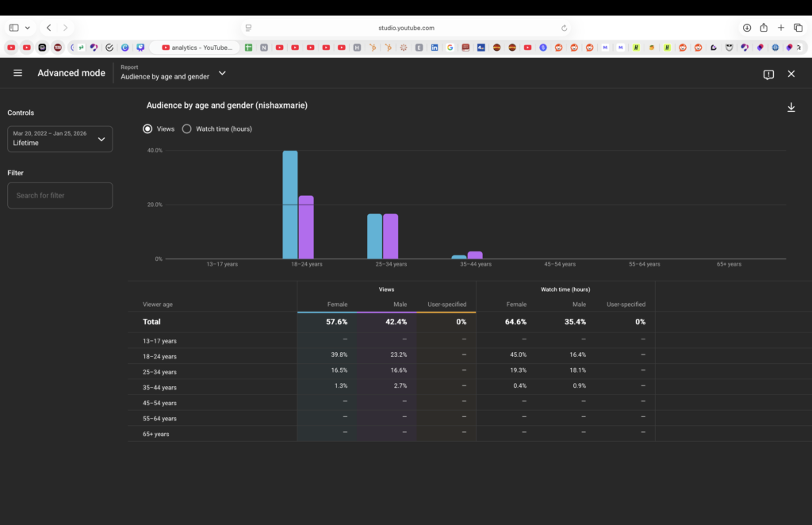Click in the Search for filter field
This screenshot has width=812, height=525.
tap(59, 195)
